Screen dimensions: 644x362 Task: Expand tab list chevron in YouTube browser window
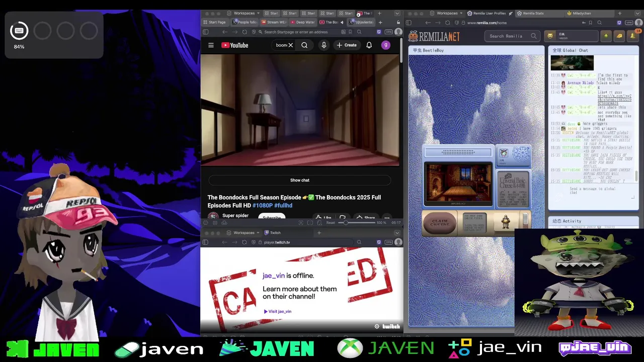[397, 13]
